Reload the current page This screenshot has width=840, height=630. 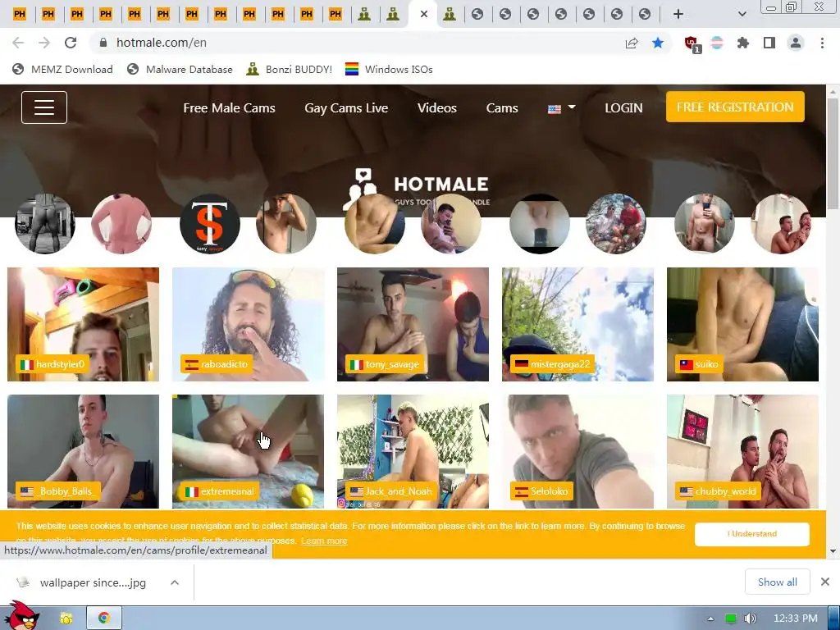coord(71,43)
